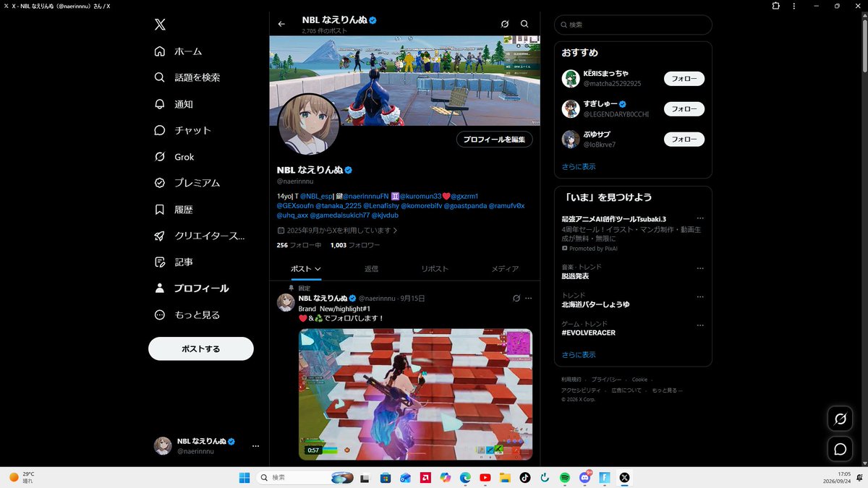Switch to the リポスト tab
This screenshot has height=488, width=868.
tap(435, 269)
